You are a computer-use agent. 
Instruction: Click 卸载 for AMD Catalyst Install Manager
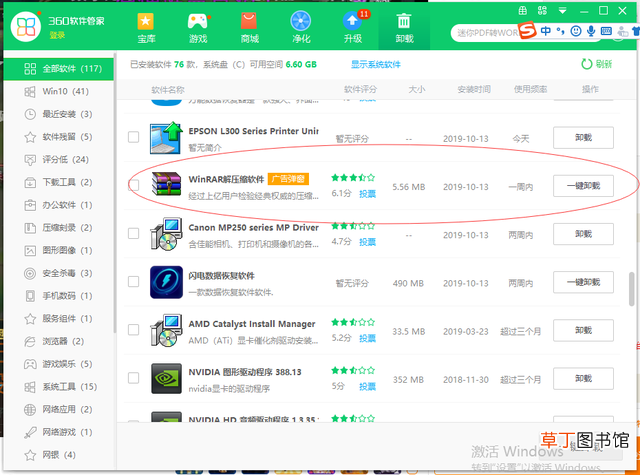point(583,330)
